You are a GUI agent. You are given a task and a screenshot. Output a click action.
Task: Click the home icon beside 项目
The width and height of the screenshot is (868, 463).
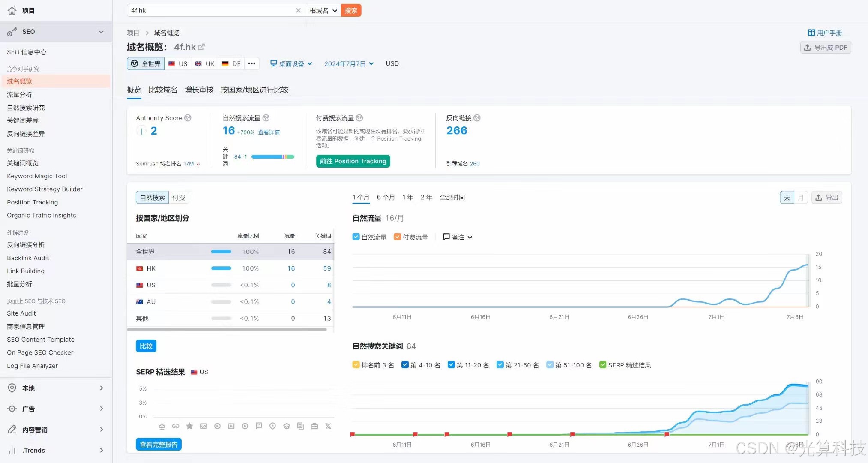tap(12, 10)
